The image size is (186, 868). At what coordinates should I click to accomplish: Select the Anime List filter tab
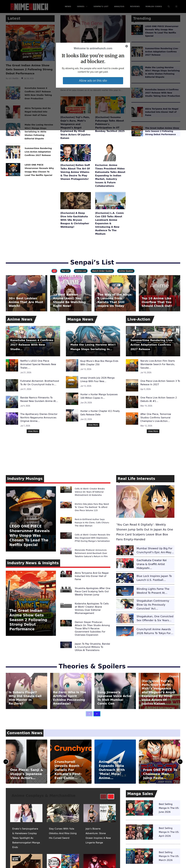click(81, 271)
